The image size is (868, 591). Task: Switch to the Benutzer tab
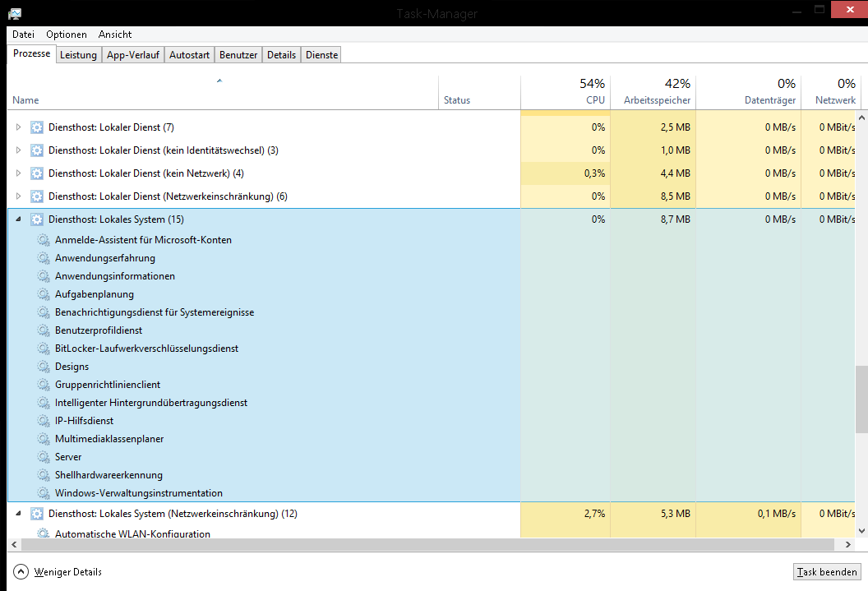click(238, 55)
